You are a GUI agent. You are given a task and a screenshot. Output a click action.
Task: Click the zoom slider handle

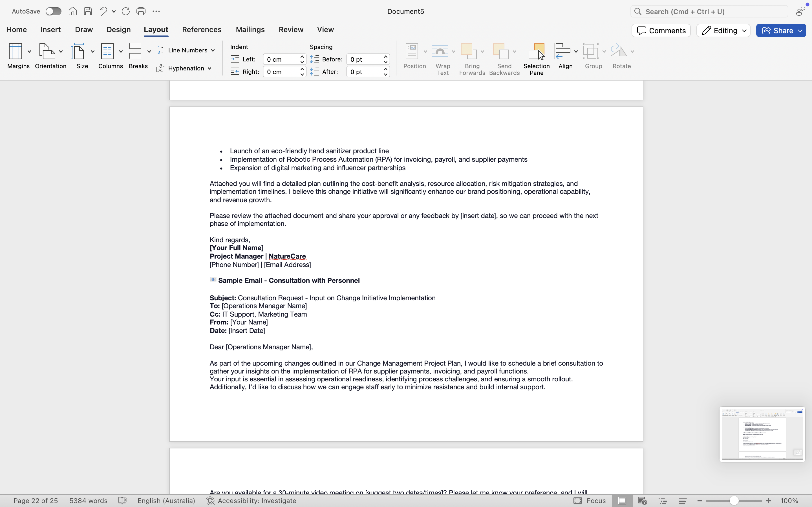pos(734,501)
